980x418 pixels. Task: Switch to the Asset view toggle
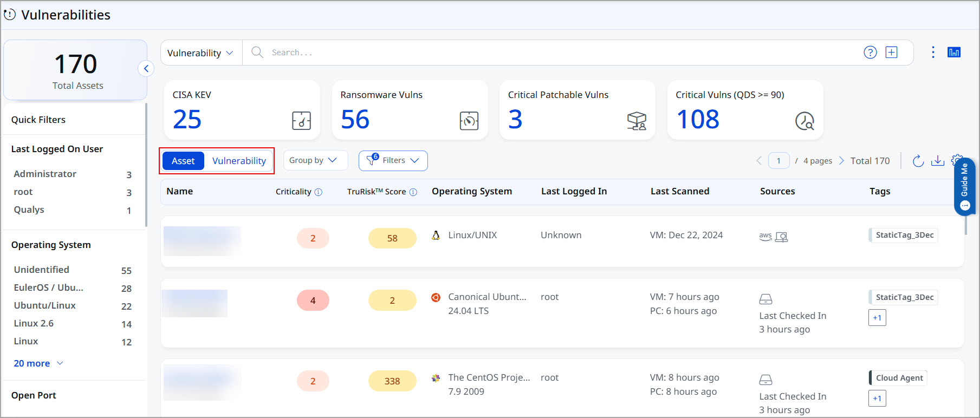[x=183, y=161]
